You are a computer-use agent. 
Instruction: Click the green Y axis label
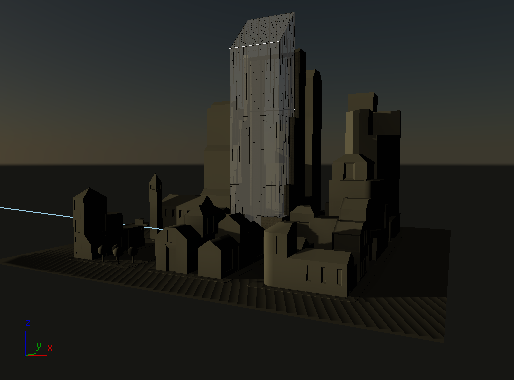(39, 346)
